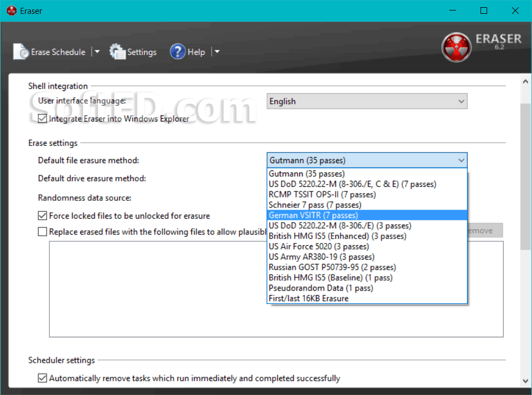Pick Pseudorandom Data (1 pass)

point(367,288)
